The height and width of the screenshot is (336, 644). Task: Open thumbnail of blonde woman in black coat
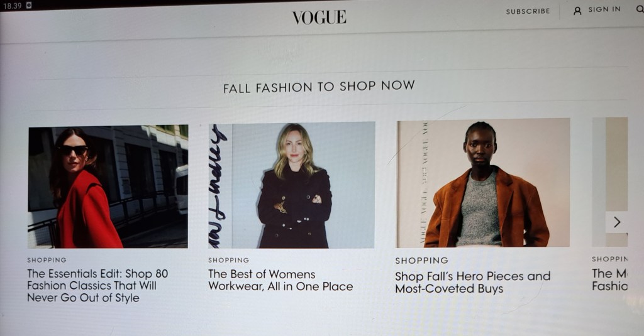click(x=292, y=185)
